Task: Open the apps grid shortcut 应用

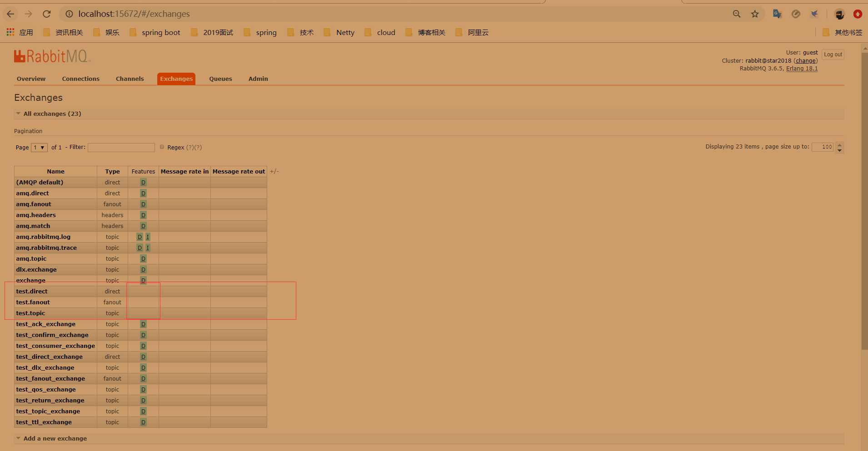Action: [x=20, y=32]
